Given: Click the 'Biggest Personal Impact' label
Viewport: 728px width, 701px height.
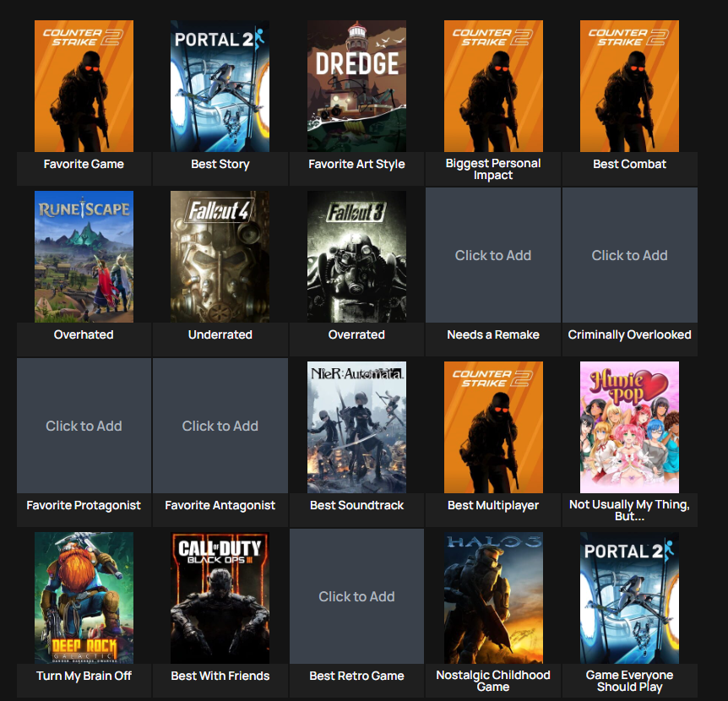Looking at the screenshot, I should pos(493,169).
